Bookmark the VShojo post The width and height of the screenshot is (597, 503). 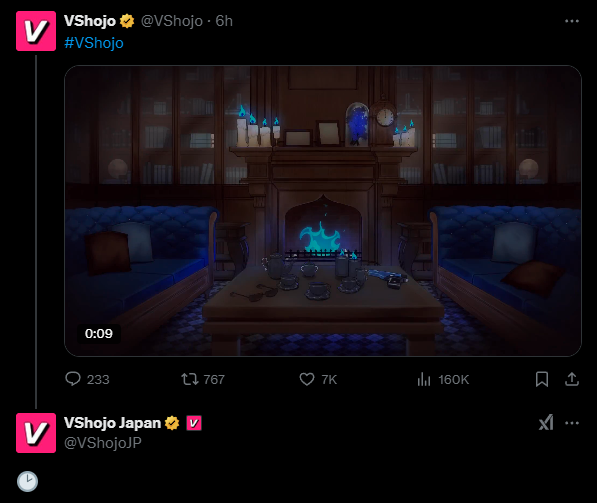coord(542,379)
